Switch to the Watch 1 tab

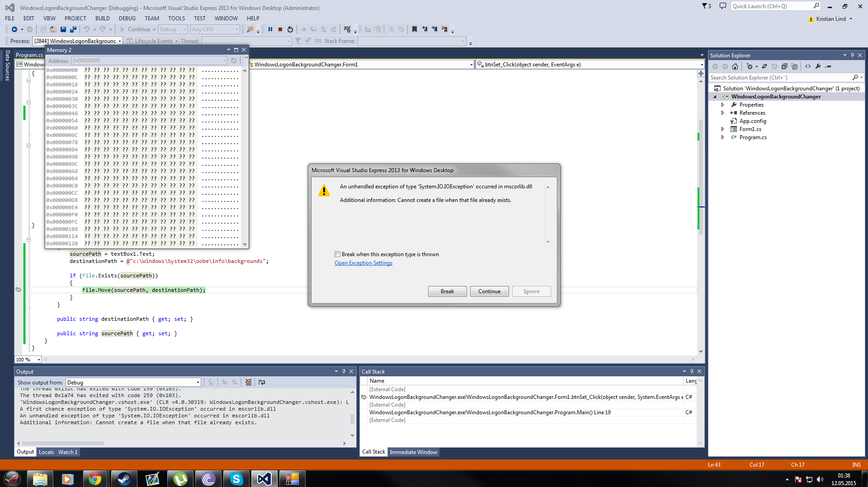click(x=68, y=452)
